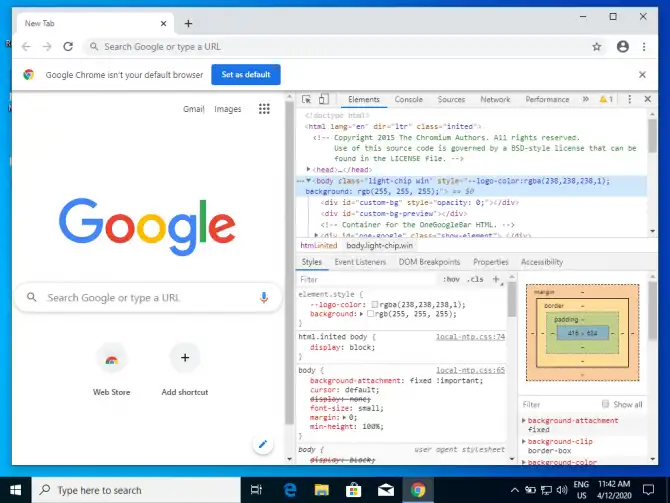Screen dimensions: 670x503
Task: Dismiss the default browser infobar
Action: 642,74
